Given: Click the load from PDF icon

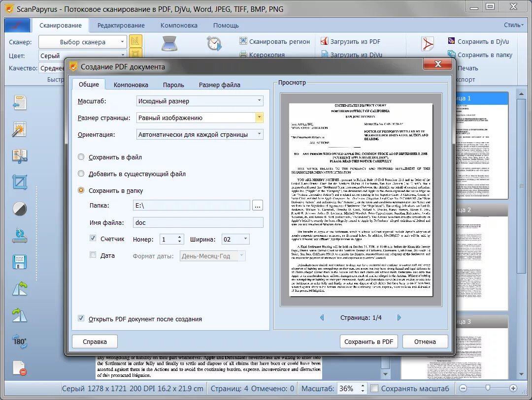Looking at the screenshot, I should [324, 41].
